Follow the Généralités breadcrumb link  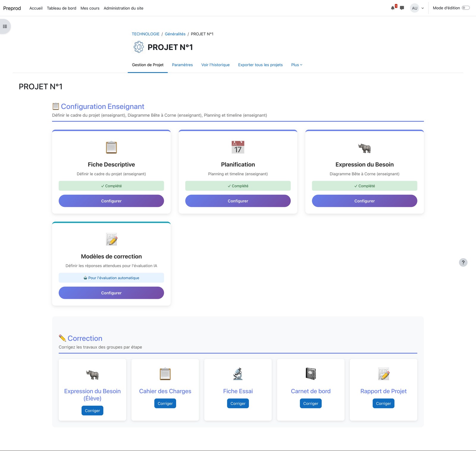coord(175,34)
